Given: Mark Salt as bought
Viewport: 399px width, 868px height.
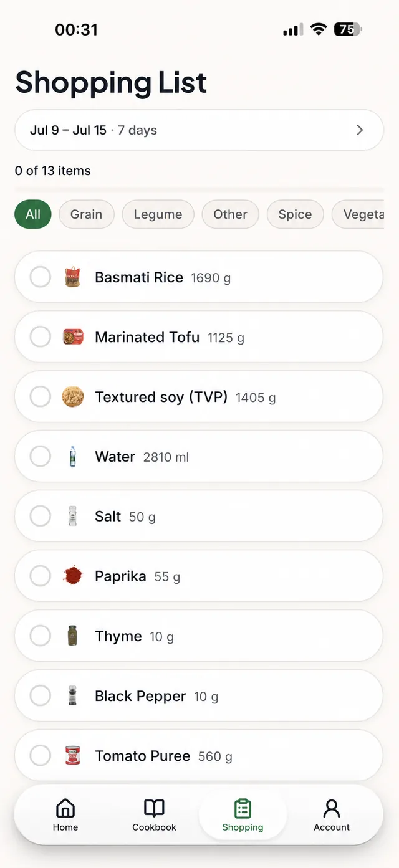Looking at the screenshot, I should [41, 517].
